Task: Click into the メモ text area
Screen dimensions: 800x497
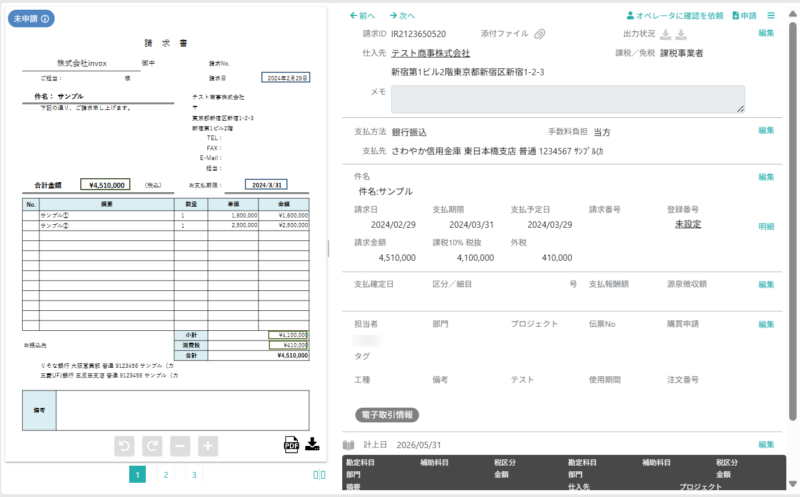Action: [568, 99]
